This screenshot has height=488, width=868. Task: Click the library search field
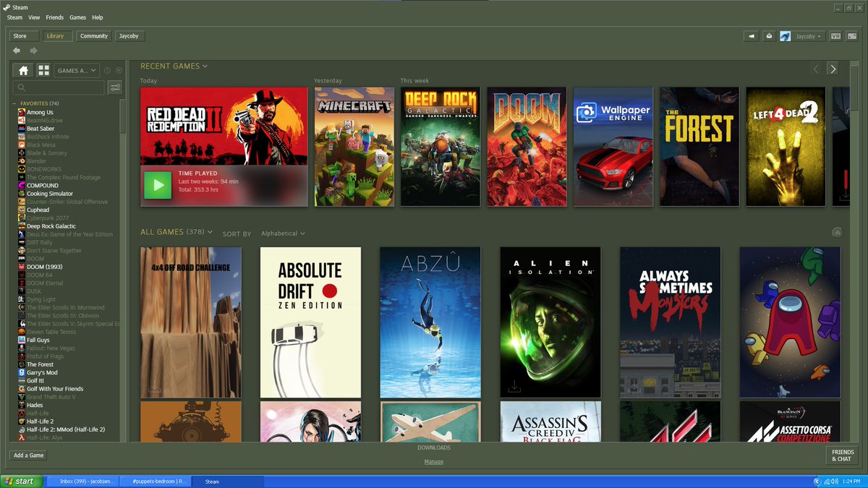point(59,87)
